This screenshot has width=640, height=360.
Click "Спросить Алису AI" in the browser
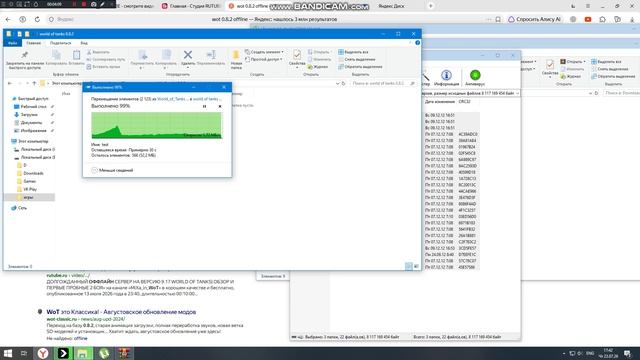pos(534,19)
